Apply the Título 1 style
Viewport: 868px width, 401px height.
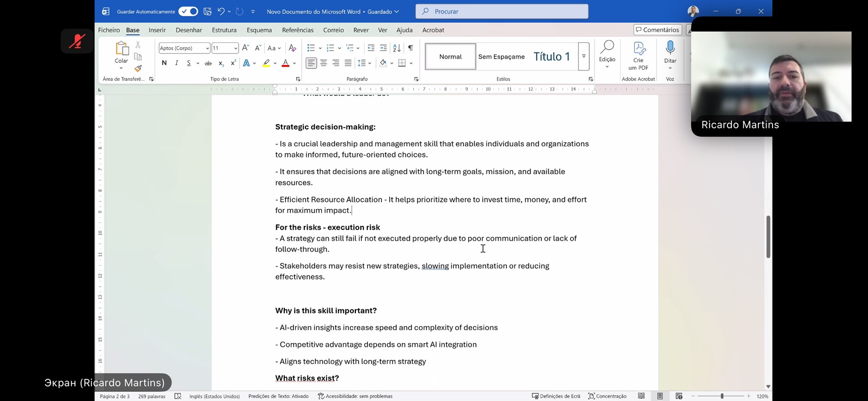[x=552, y=56]
